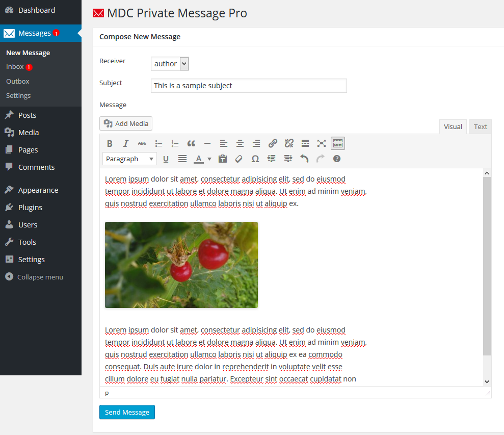Open Dashboard in the sidebar

40,10
